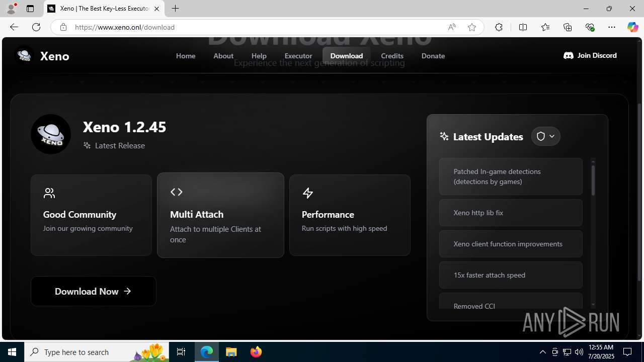
Task: Click the Xeno 1.2.45 version heading
Action: (x=124, y=127)
